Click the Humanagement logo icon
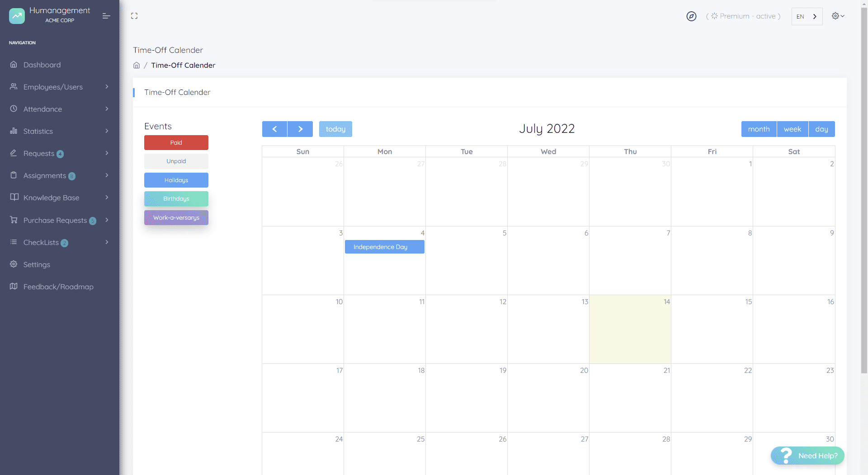This screenshot has height=475, width=868. click(17, 16)
